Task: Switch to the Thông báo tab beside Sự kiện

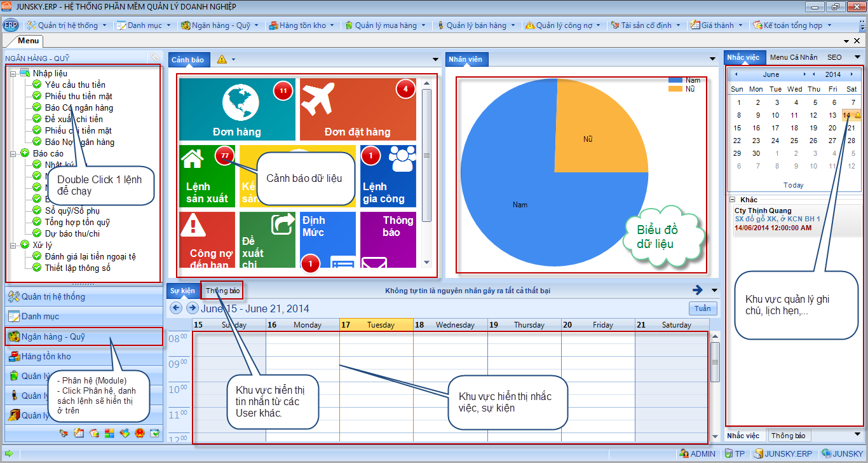Action: pyautogui.click(x=222, y=291)
